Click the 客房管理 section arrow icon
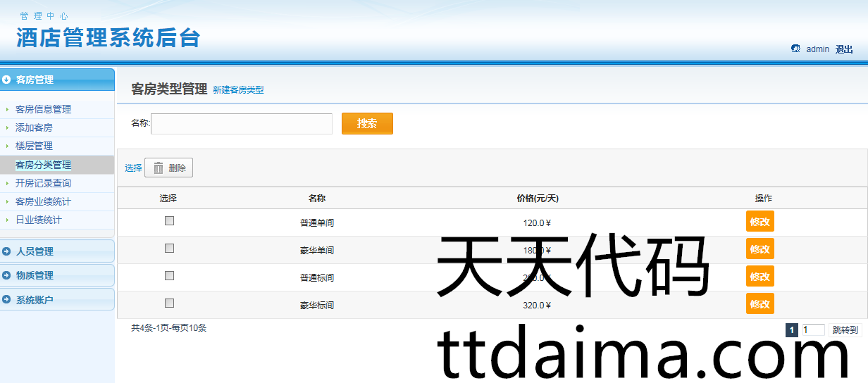Image resolution: width=868 pixels, height=383 pixels. (x=6, y=80)
